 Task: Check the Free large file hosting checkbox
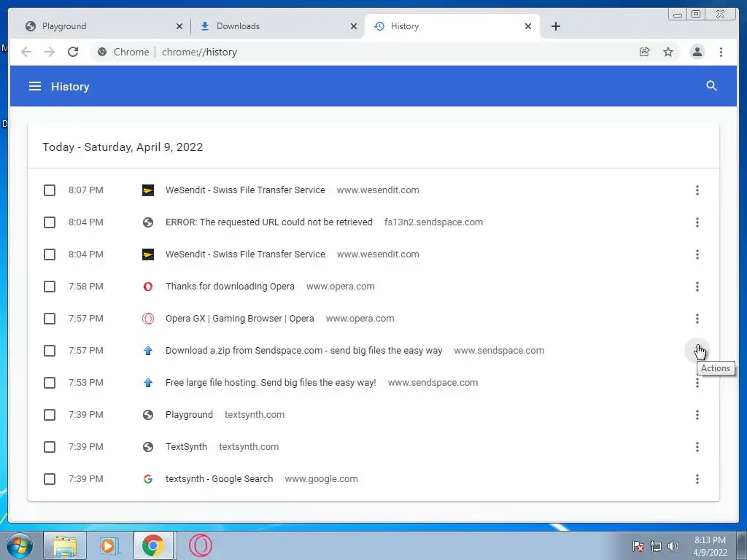[50, 383]
